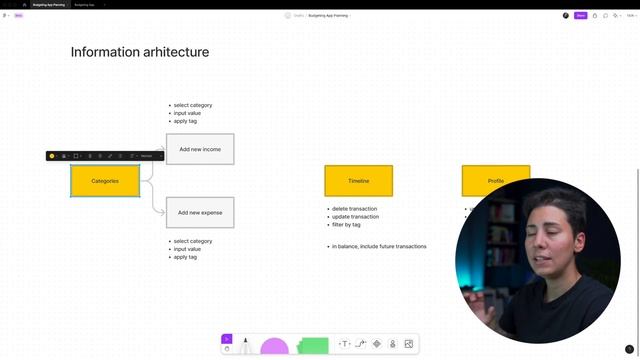Screen dimensions: 640x360
Task: Click 'filter by tag' bullet text
Action: pyautogui.click(x=346, y=224)
